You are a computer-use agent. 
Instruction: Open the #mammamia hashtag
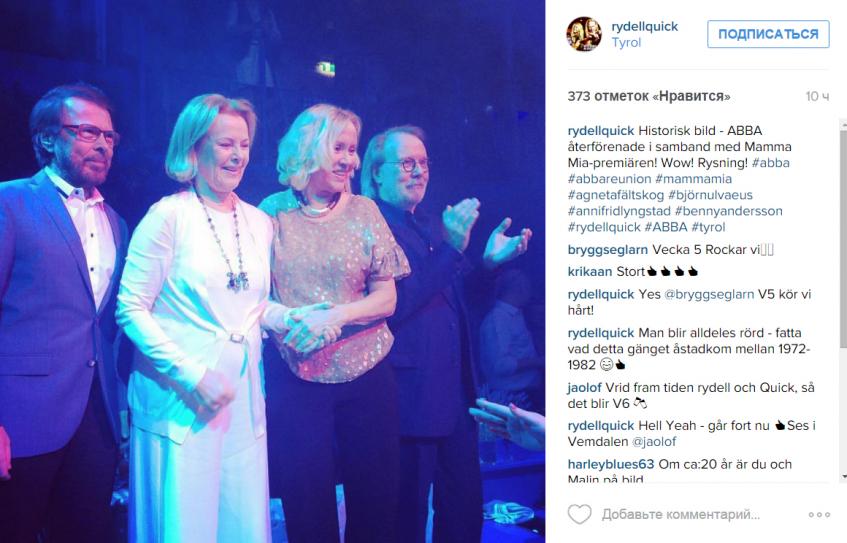694,179
